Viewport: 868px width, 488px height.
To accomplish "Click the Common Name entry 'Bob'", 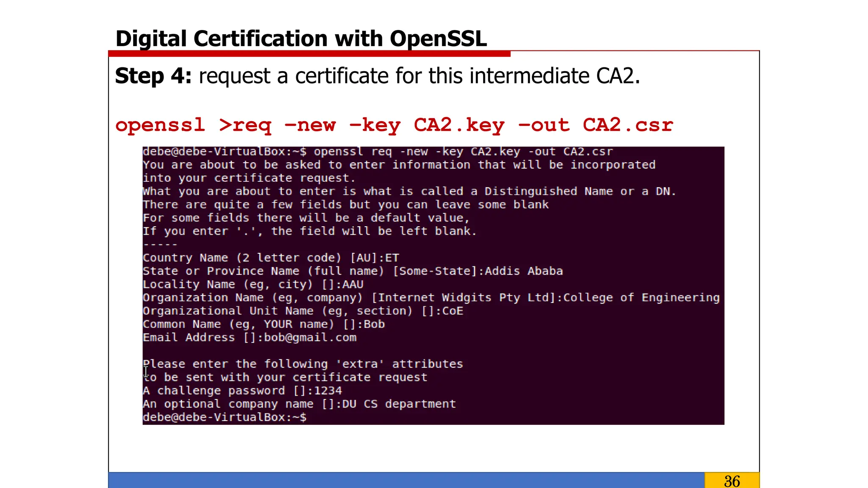I will pyautogui.click(x=374, y=324).
